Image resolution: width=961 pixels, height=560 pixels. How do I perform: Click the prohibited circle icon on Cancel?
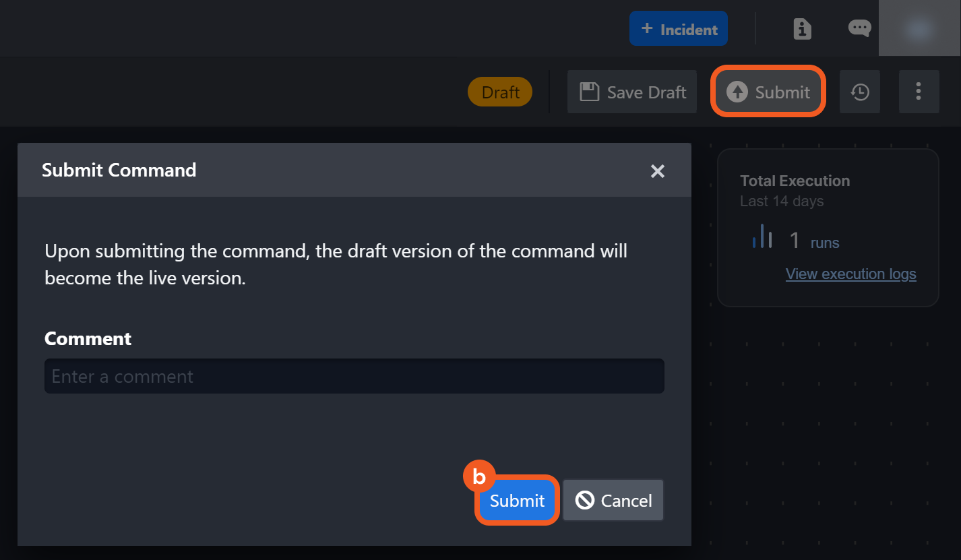tap(584, 501)
